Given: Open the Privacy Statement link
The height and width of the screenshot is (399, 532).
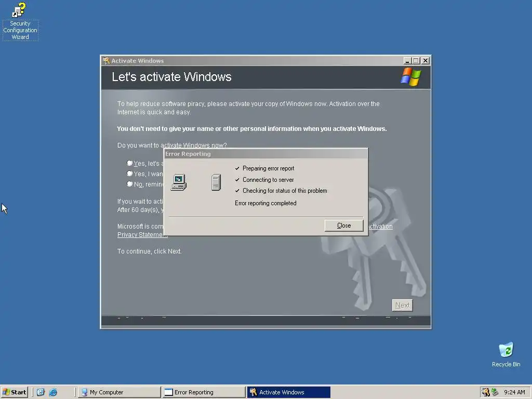Looking at the screenshot, I should (140, 235).
